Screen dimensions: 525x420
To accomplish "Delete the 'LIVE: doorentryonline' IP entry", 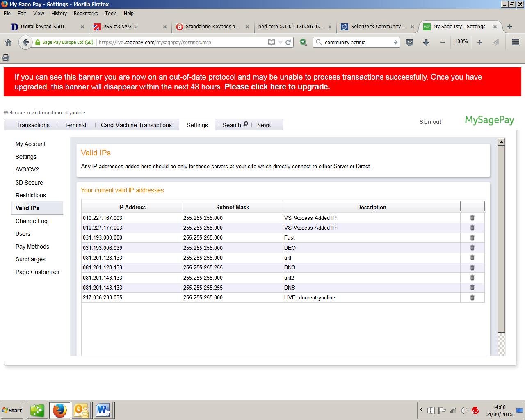I will pos(472,297).
